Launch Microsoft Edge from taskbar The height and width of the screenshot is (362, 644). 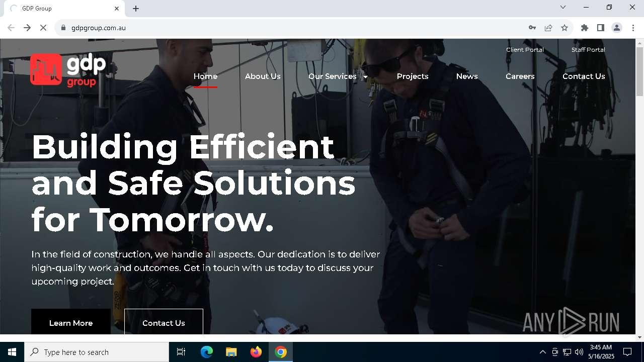(x=207, y=352)
